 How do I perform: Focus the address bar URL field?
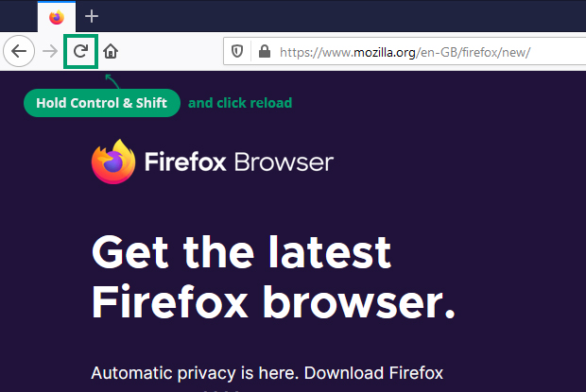(x=405, y=51)
